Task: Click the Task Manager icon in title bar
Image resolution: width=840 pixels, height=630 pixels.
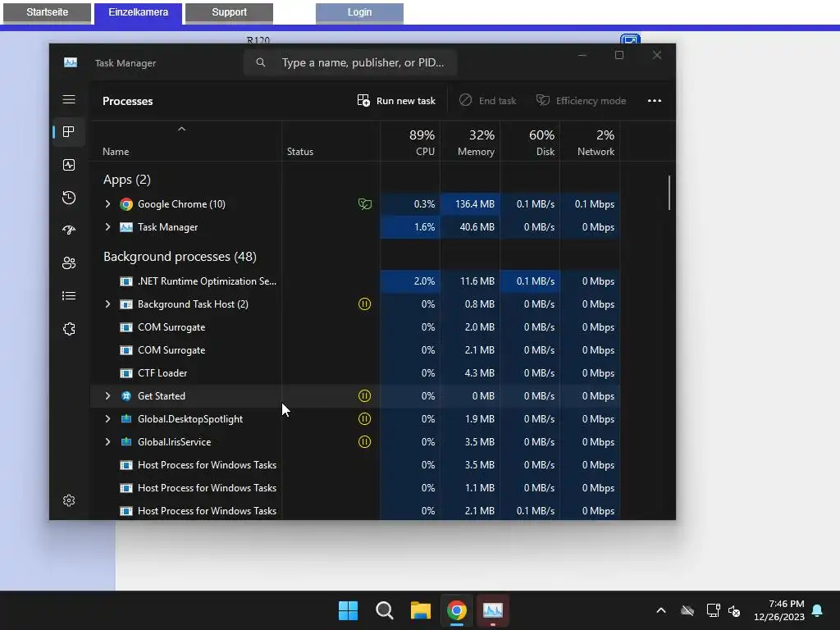Action: tap(71, 62)
